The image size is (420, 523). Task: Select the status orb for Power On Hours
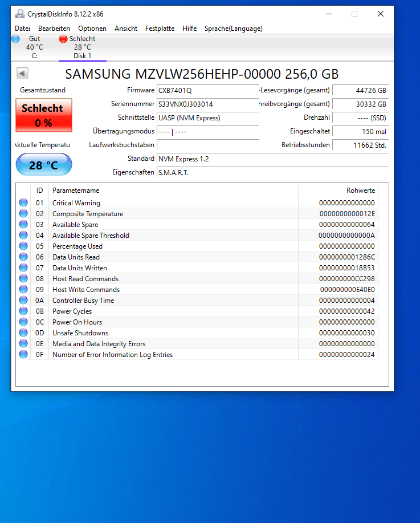tap(23, 322)
